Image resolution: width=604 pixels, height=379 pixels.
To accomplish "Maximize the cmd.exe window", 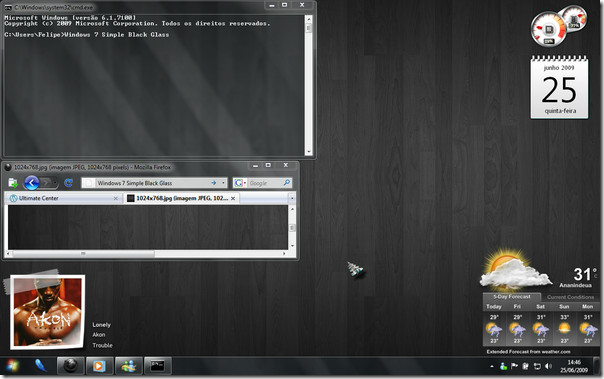I will coord(284,5).
